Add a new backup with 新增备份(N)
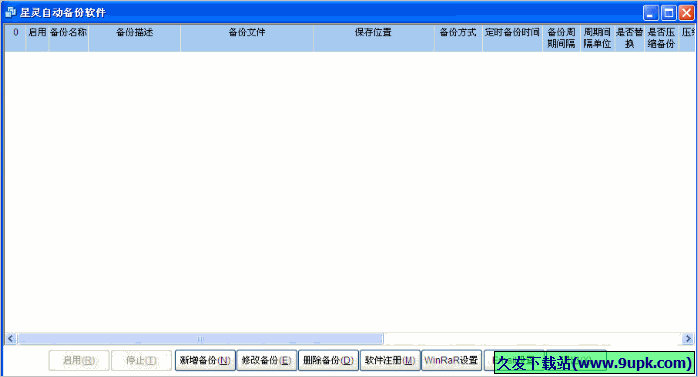The image size is (698, 377). 205,360
